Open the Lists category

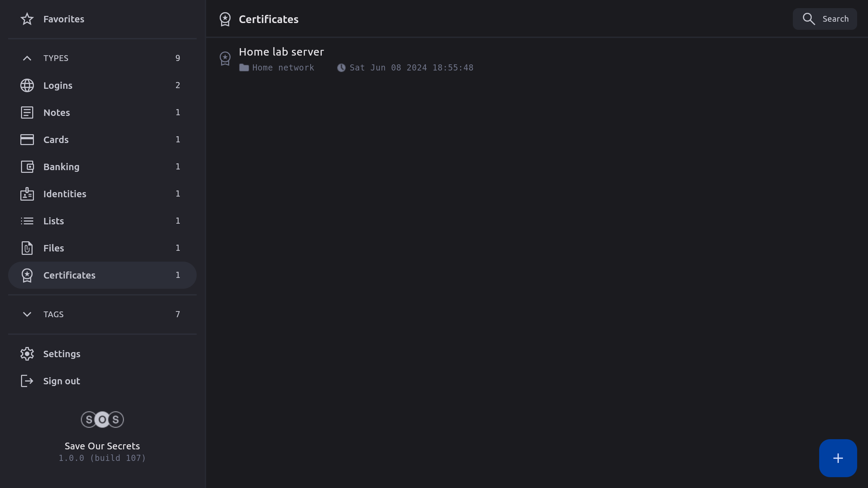(54, 221)
